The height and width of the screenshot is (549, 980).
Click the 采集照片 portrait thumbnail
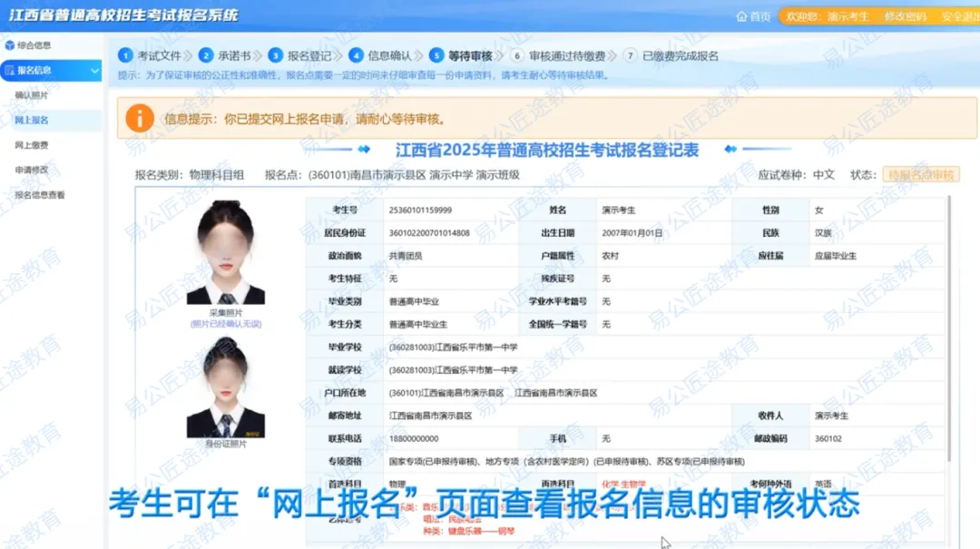pos(226,252)
